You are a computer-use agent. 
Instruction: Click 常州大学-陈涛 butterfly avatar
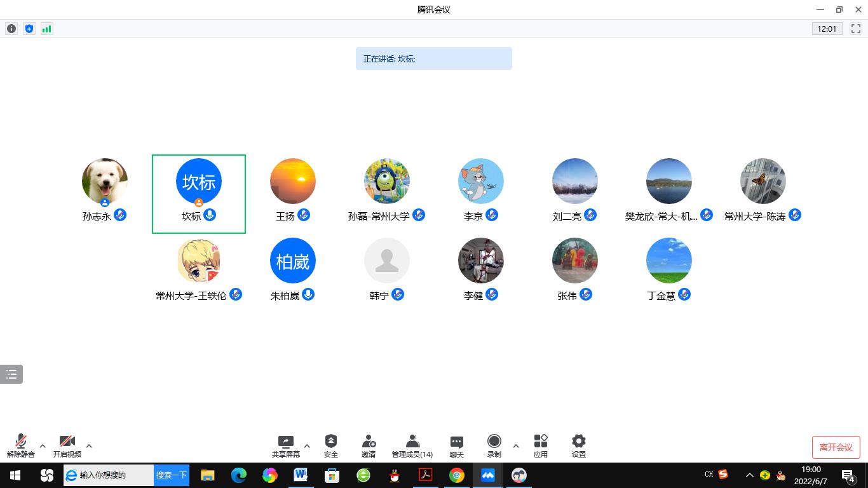pos(763,181)
